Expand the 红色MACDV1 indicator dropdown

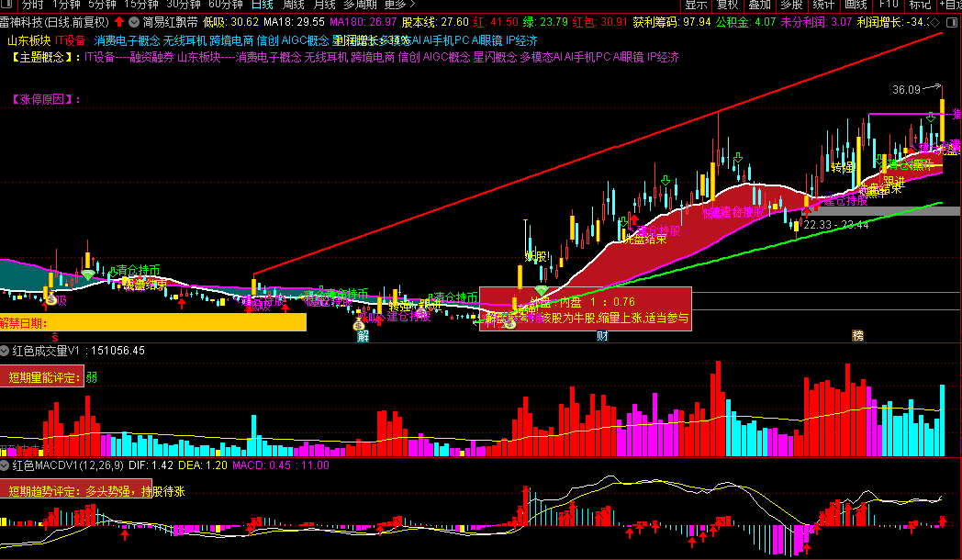click(x=5, y=465)
